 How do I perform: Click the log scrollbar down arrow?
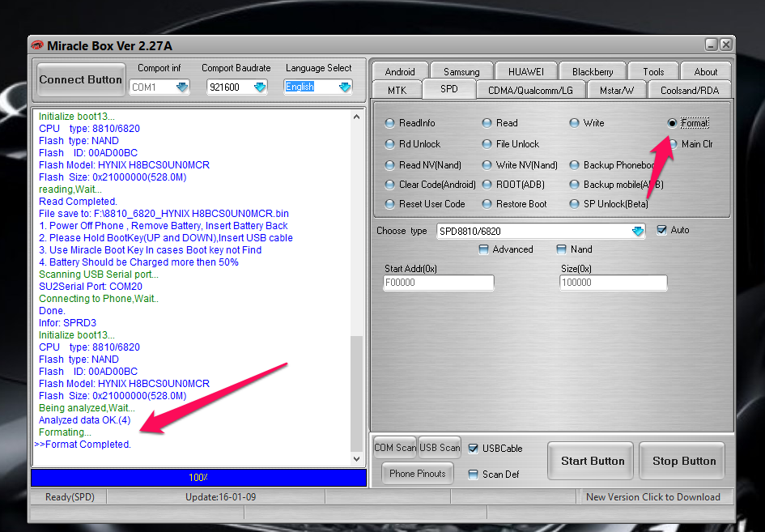pos(357,459)
